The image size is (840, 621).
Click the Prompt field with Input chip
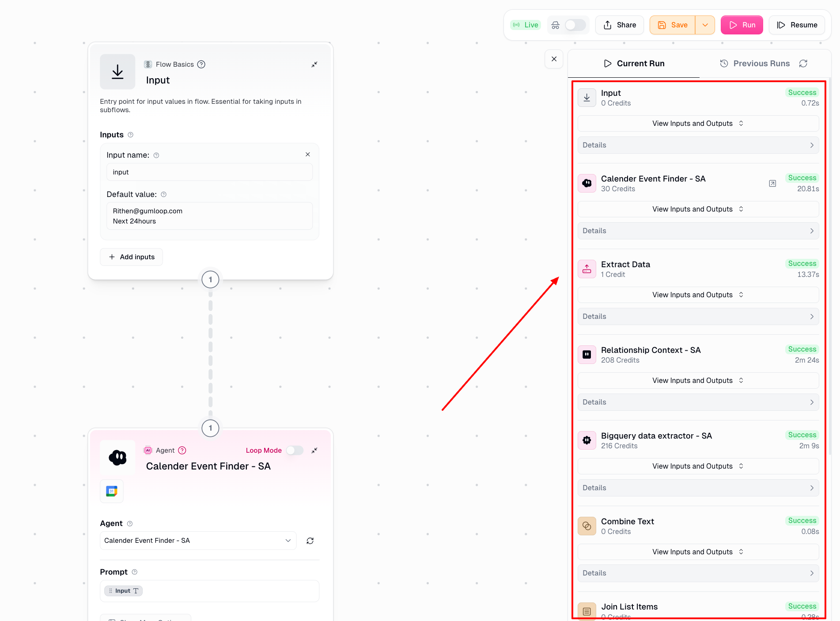coord(209,591)
